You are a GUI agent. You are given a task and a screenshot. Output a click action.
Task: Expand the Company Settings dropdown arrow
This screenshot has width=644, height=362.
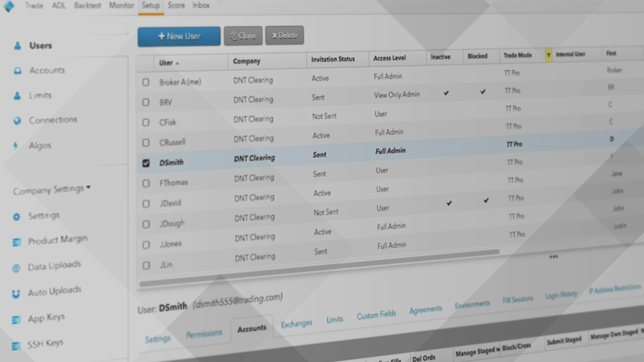pyautogui.click(x=89, y=187)
